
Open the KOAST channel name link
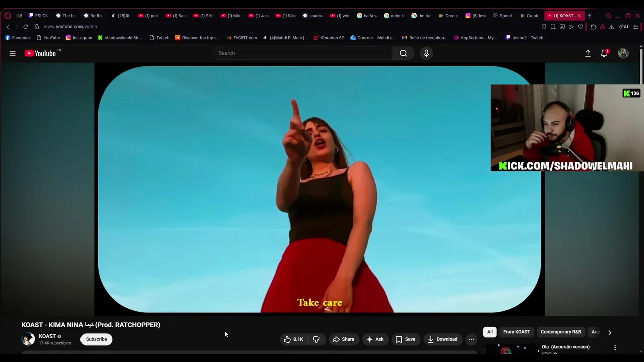(47, 336)
